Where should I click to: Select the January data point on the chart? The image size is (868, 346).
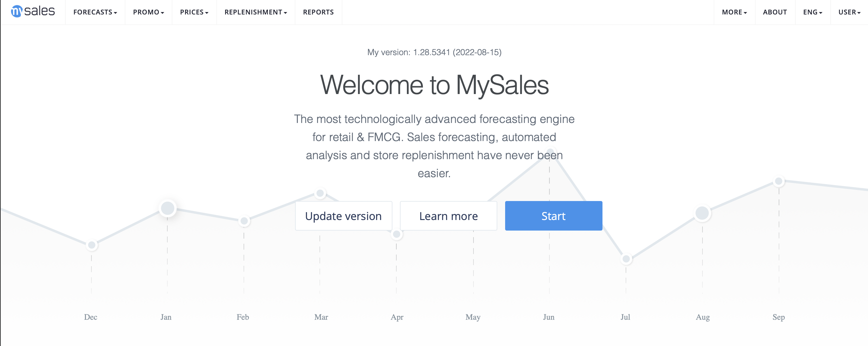[x=168, y=208]
